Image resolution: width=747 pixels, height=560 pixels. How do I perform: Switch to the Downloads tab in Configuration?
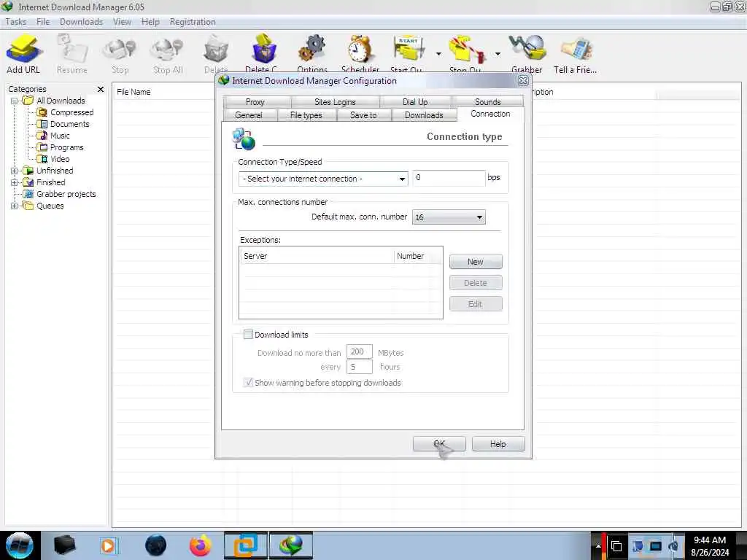[424, 115]
